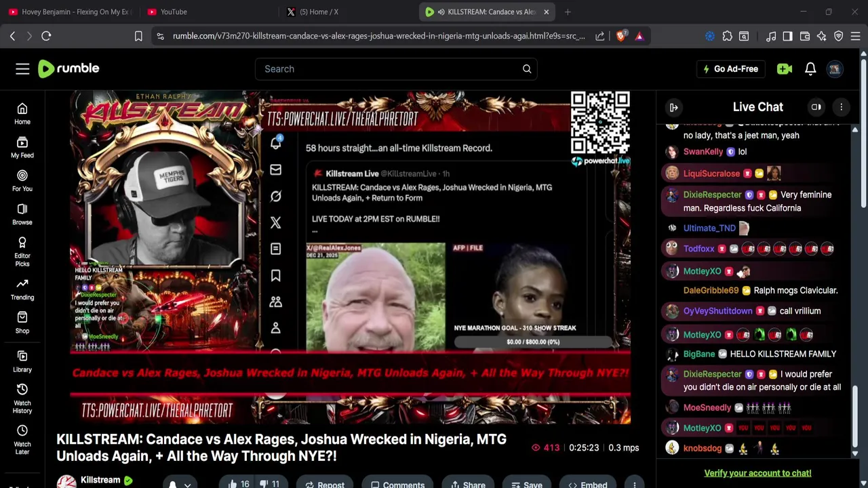Viewport: 868px width, 488px height.
Task: Open the Rumble hamburger menu
Action: 22,68
